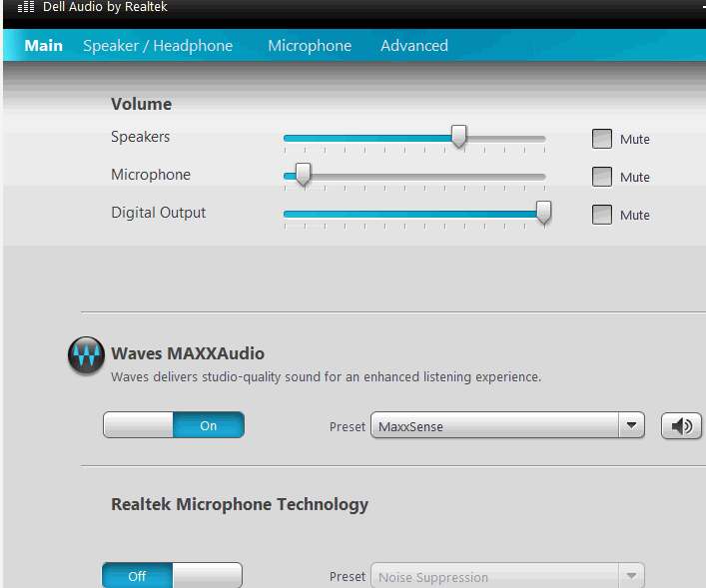The width and height of the screenshot is (706, 588).
Task: Open the Microphone tab
Action: (x=310, y=46)
